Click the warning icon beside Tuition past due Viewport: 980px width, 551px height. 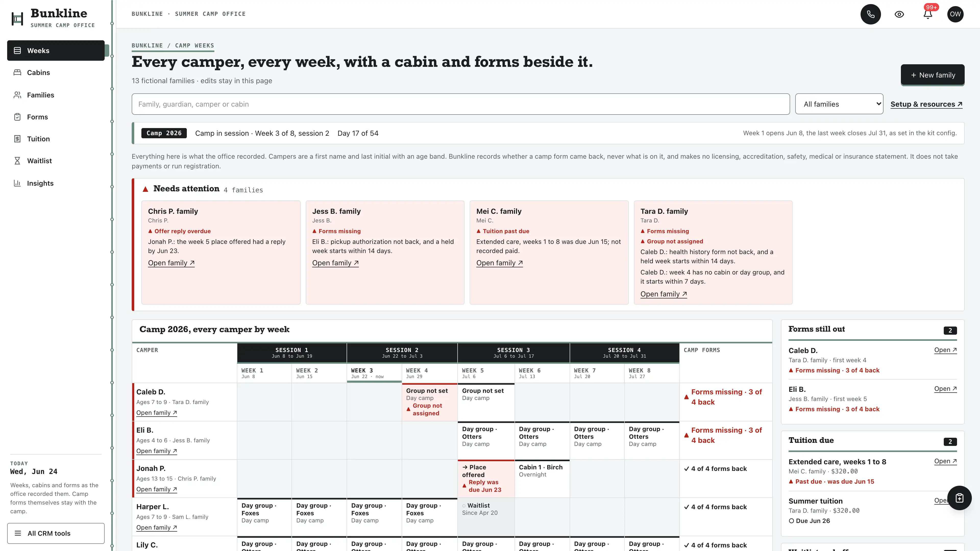479,231
